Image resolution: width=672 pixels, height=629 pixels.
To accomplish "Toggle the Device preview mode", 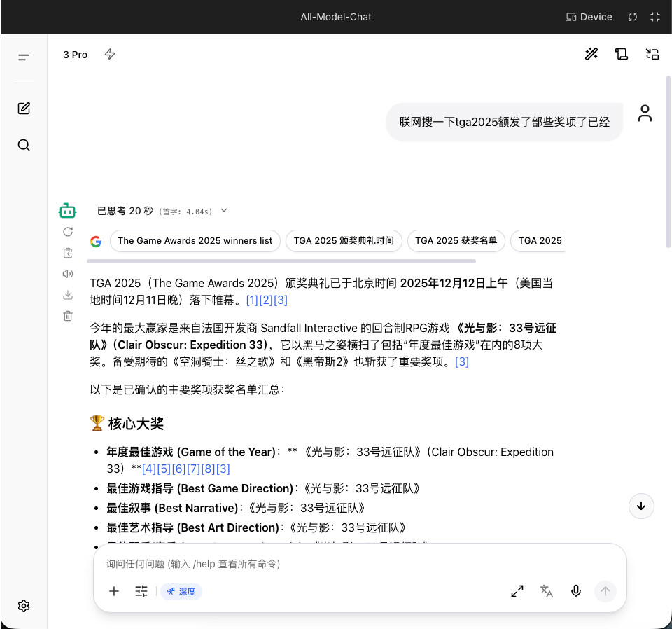I will [589, 17].
